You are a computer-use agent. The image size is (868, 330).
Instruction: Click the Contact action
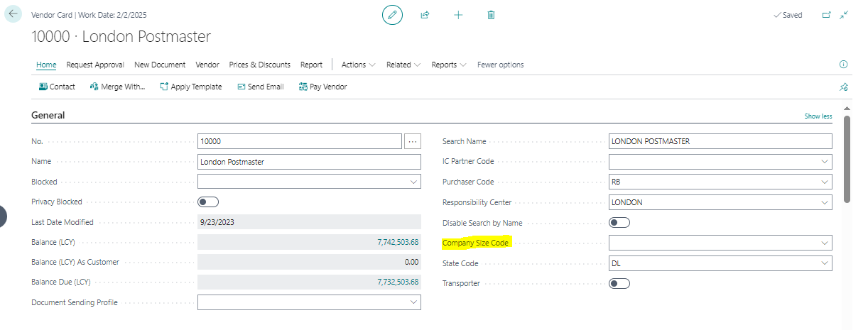[57, 87]
